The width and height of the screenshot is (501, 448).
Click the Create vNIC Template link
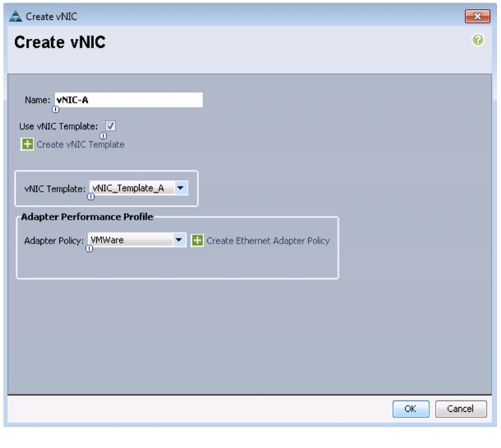click(x=80, y=145)
